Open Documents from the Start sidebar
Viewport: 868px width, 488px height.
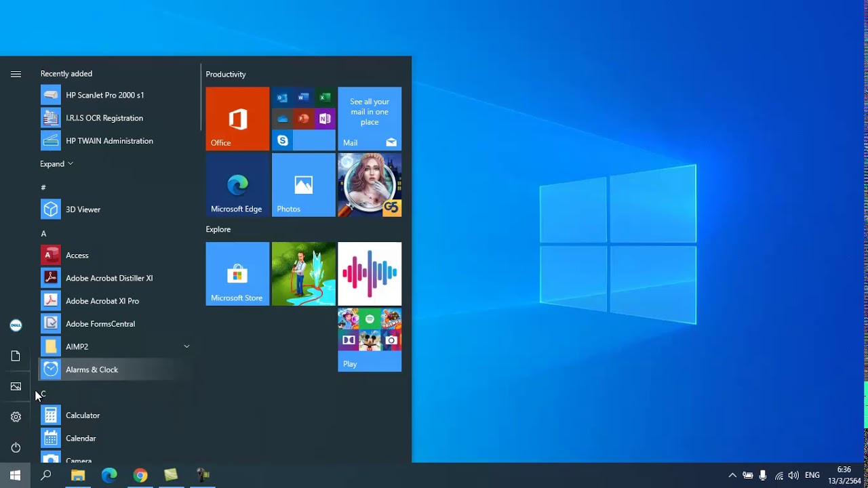point(16,356)
